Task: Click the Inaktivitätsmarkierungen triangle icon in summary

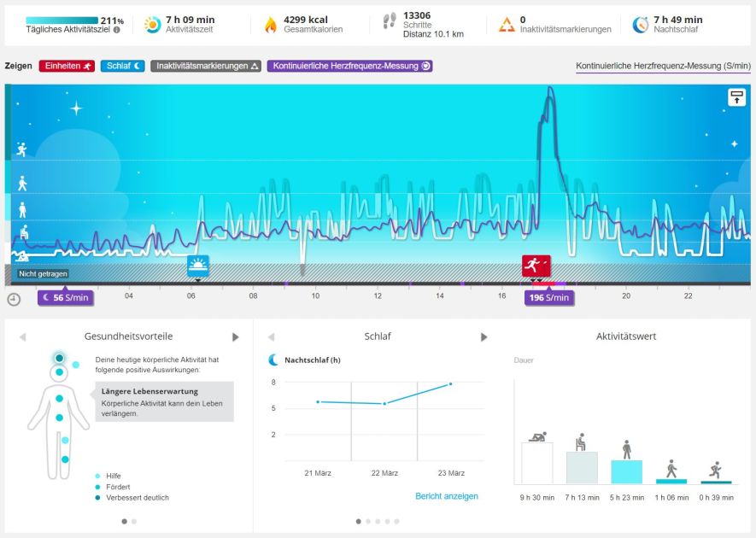Action: tap(507, 25)
